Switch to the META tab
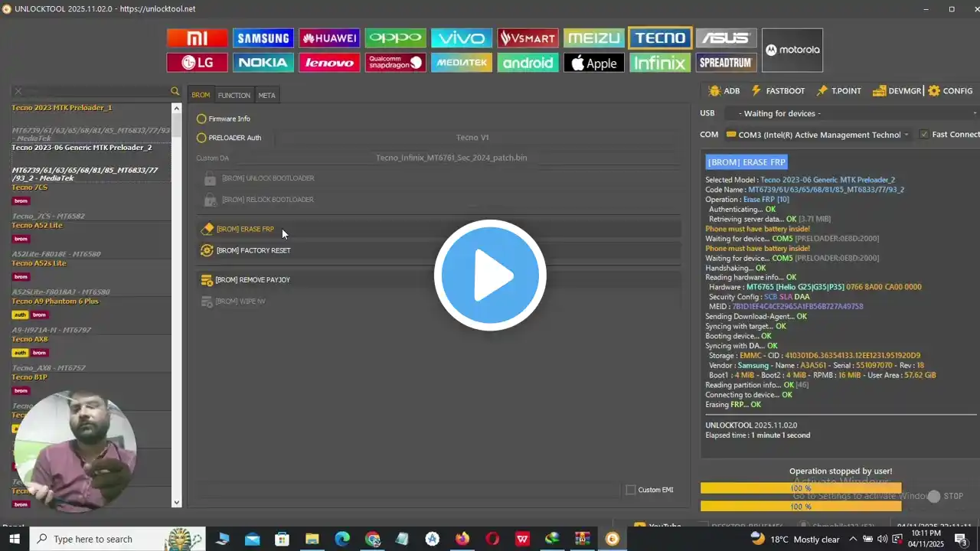The image size is (980, 551). coord(266,95)
